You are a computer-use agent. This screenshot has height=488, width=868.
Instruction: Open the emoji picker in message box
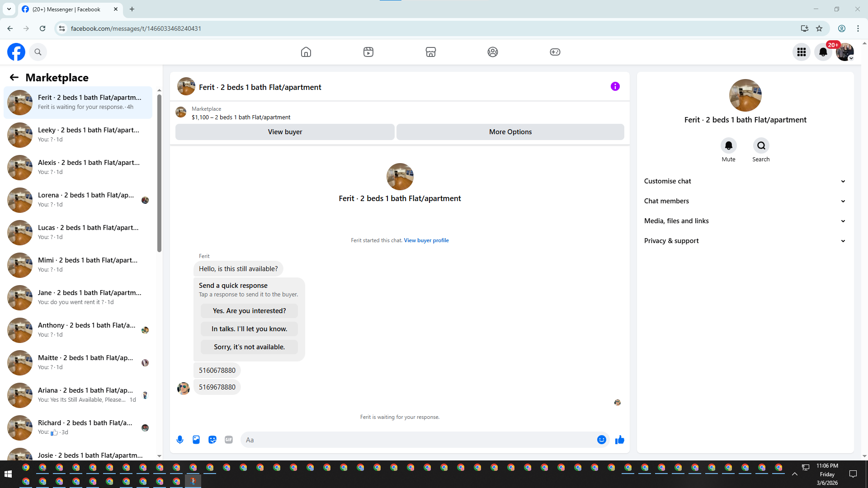(601, 440)
